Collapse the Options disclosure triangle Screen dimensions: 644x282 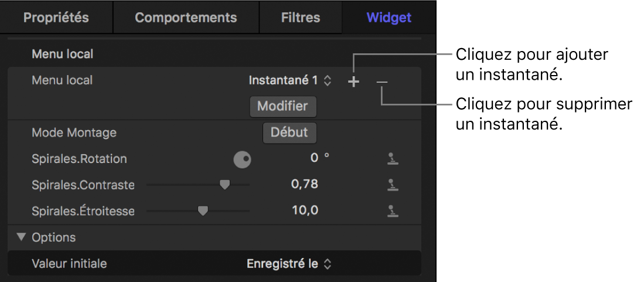tap(22, 237)
